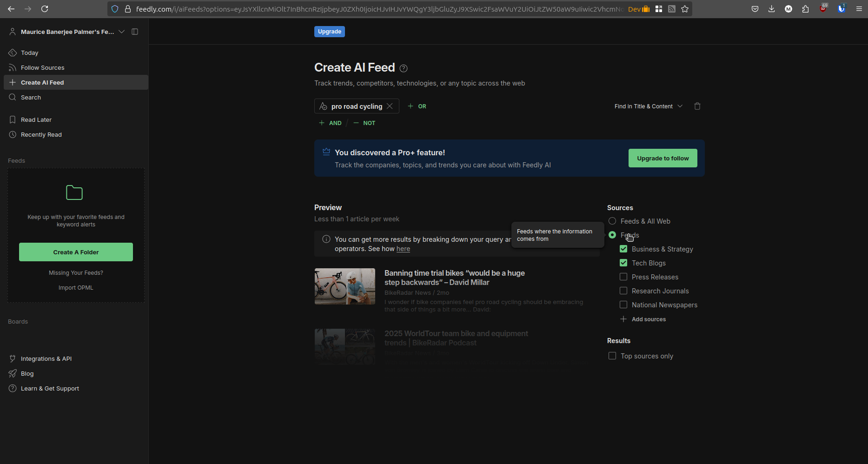The image size is (868, 464).
Task: Click the RSS feed icon in address bar
Action: click(672, 9)
